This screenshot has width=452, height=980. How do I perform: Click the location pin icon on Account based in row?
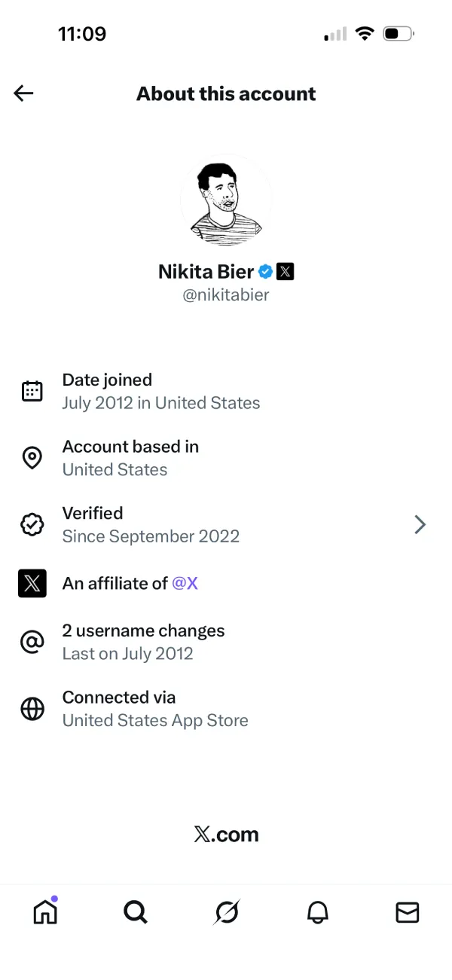(x=32, y=457)
